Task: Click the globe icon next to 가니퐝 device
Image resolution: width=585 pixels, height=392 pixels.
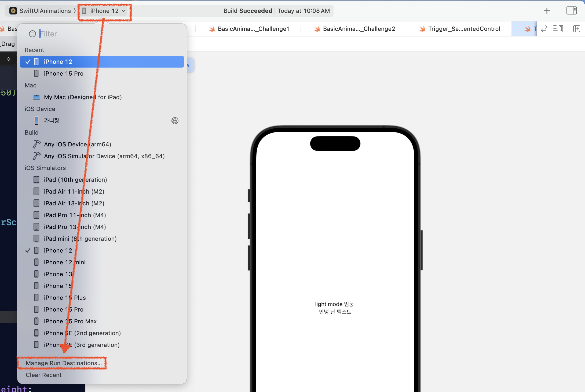Action: click(175, 121)
